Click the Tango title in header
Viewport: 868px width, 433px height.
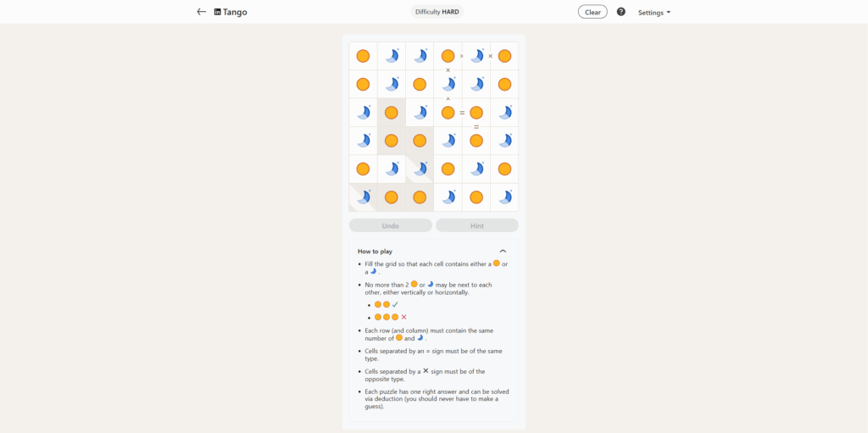236,12
